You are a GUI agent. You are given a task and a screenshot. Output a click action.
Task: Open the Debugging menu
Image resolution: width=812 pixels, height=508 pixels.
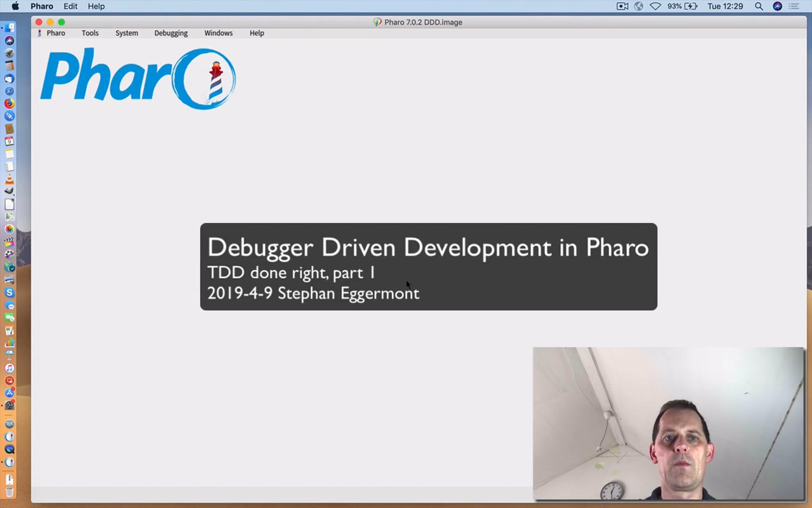[171, 33]
